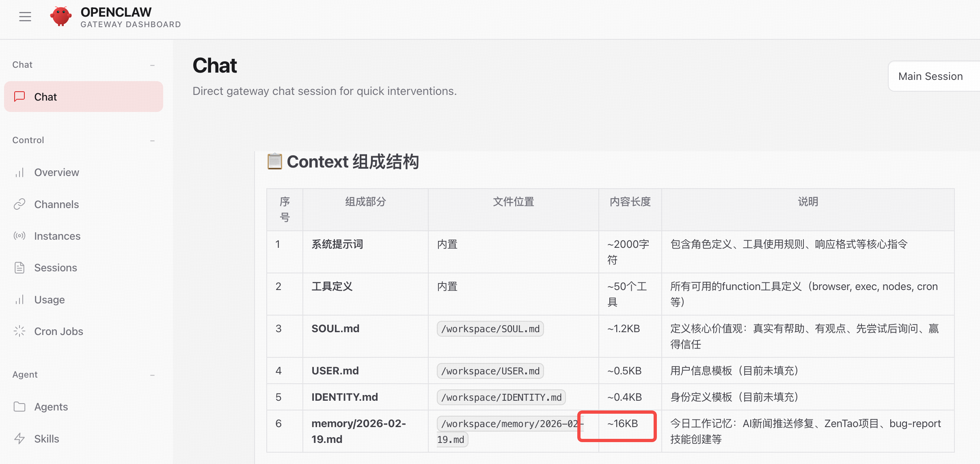This screenshot has height=464, width=980.
Task: Collapse the Agent sidebar section
Action: (x=152, y=375)
